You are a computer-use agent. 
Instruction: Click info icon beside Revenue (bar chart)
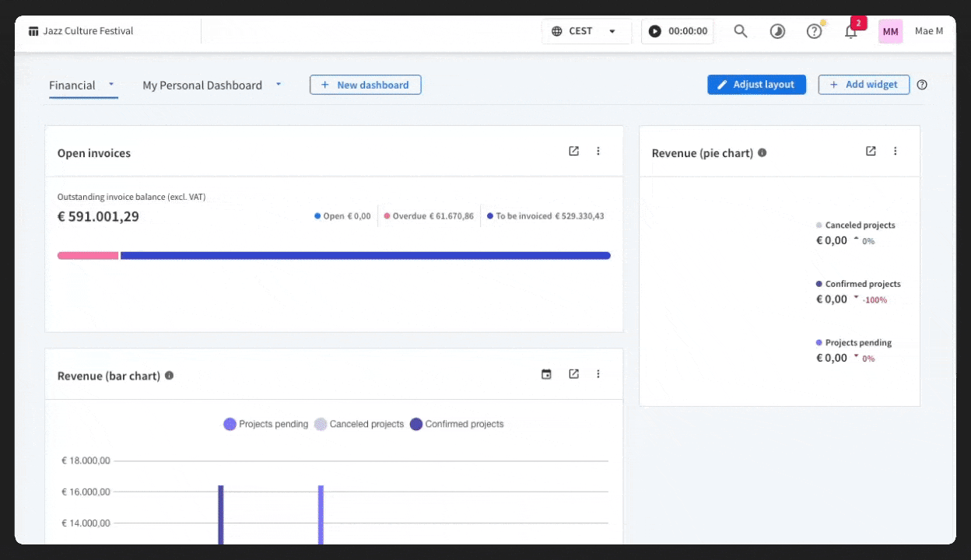(170, 375)
